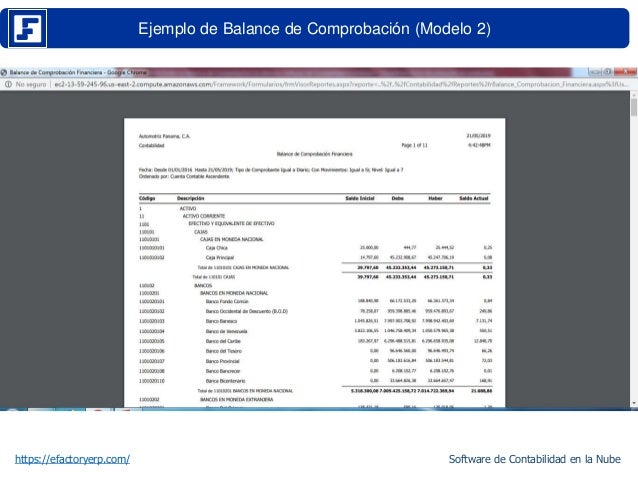The image size is (638, 479).
Task: Click the 'BANCOS' account row
Action: pos(203,286)
